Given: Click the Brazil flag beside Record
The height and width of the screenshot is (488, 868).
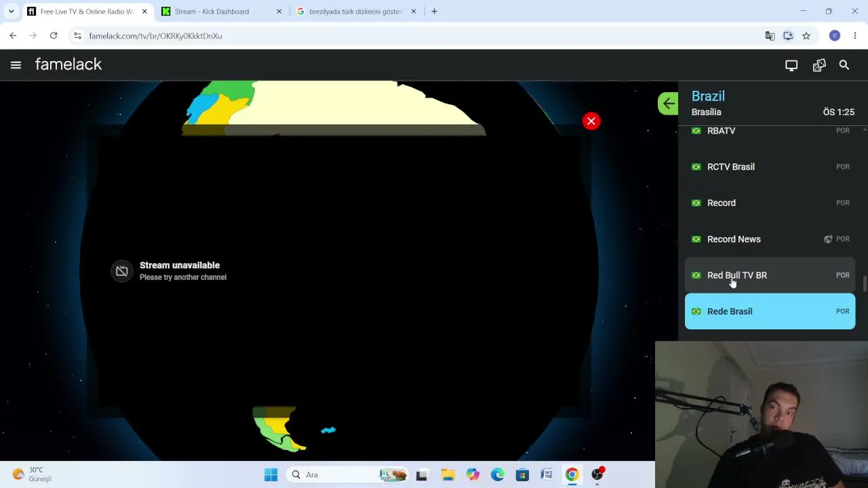Looking at the screenshot, I should pos(696,203).
